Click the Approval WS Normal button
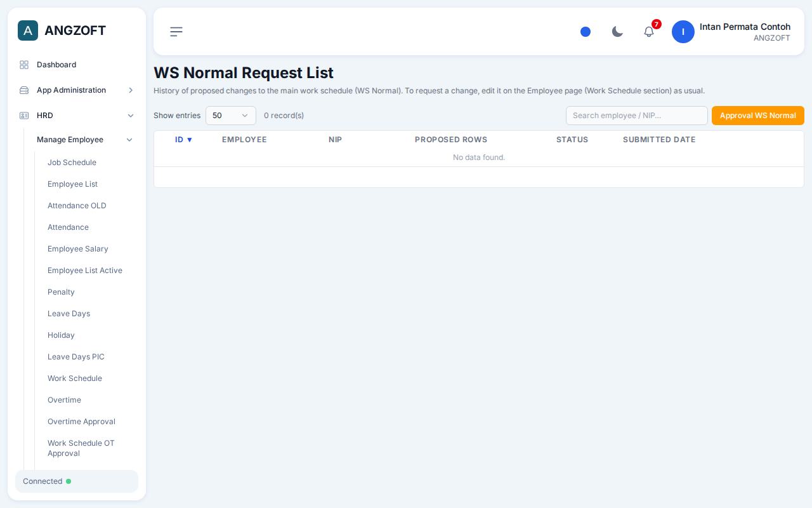 click(758, 116)
